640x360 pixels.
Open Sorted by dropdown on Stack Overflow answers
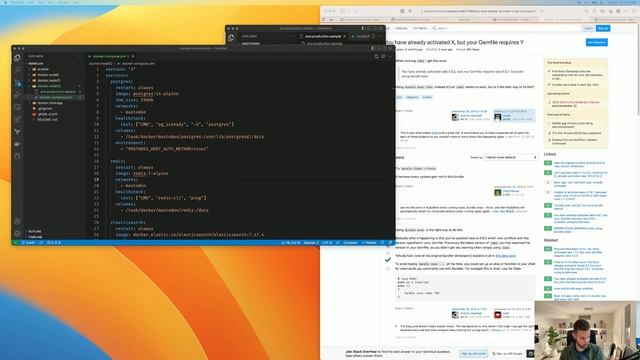tap(511, 157)
